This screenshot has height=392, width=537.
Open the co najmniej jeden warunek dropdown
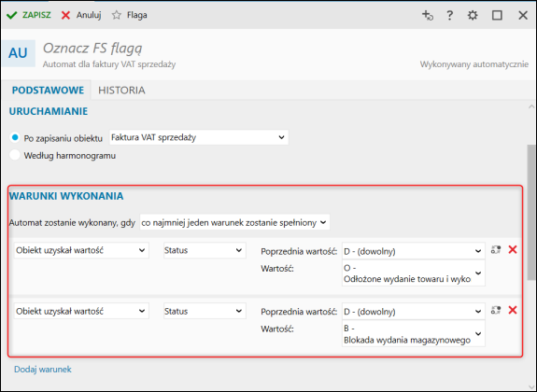point(234,222)
